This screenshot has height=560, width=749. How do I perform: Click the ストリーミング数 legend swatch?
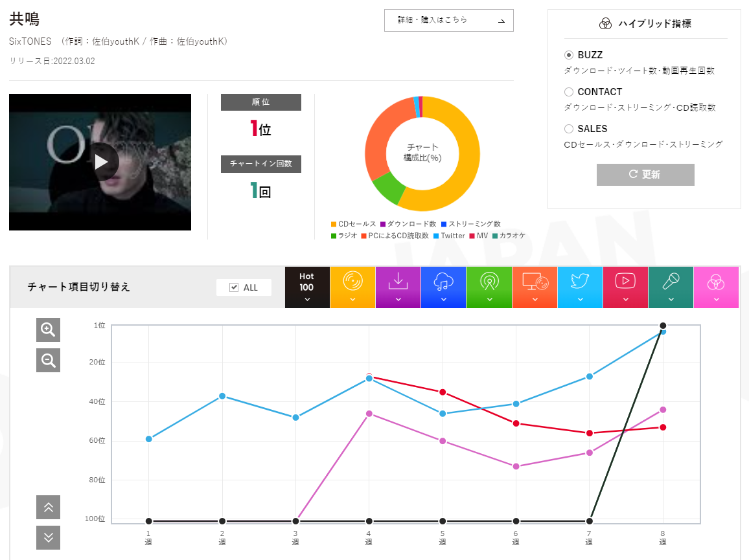(444, 225)
